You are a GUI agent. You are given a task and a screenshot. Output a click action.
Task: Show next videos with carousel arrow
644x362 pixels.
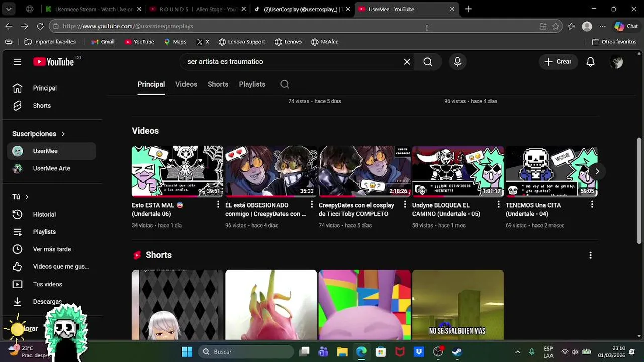(x=597, y=171)
